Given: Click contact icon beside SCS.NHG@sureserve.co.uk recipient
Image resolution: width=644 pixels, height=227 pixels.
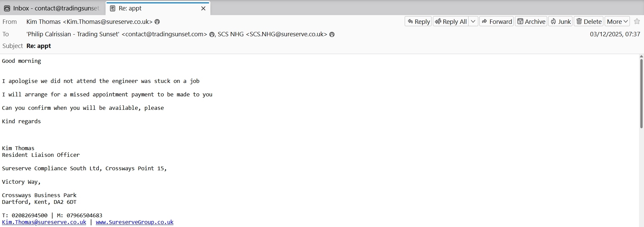Looking at the screenshot, I should pos(332,34).
